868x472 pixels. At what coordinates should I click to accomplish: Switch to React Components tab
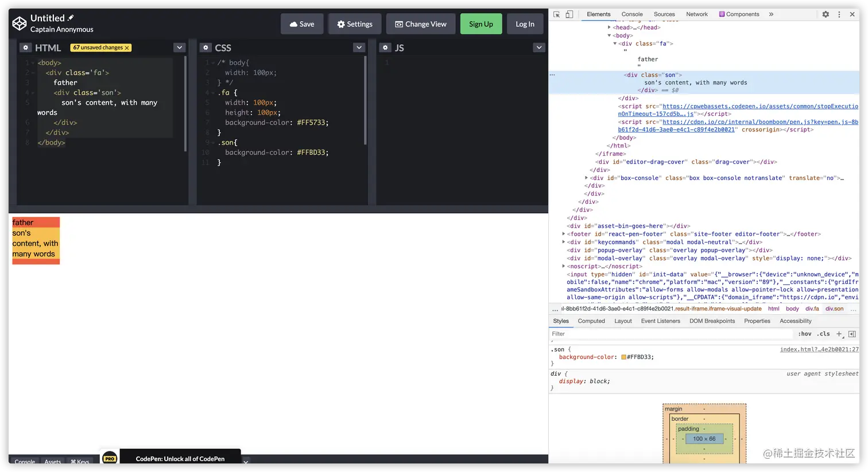pyautogui.click(x=739, y=14)
